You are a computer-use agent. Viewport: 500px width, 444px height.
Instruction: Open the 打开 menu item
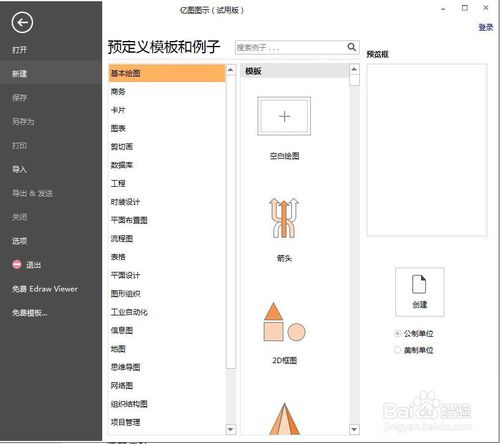click(20, 50)
